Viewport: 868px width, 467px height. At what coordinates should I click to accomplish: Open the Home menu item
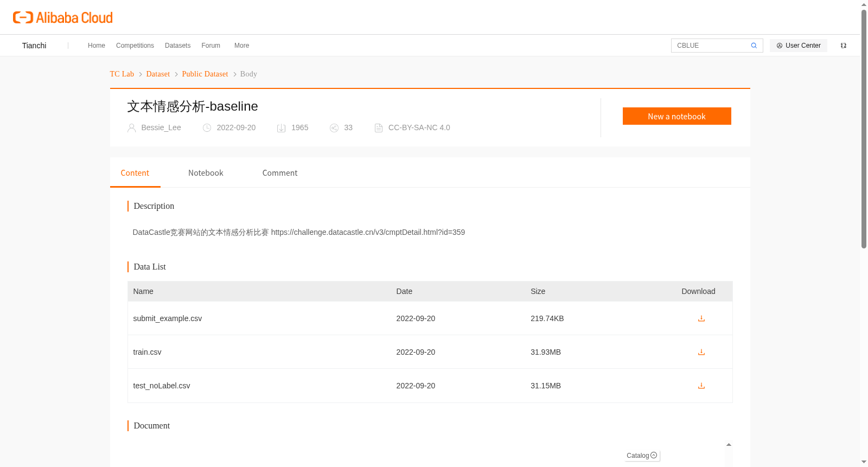pyautogui.click(x=97, y=46)
